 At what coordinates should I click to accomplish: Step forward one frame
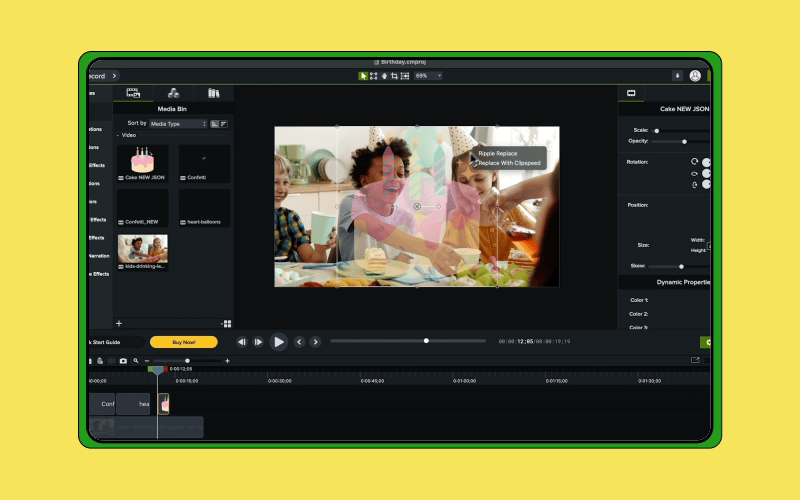click(x=258, y=342)
